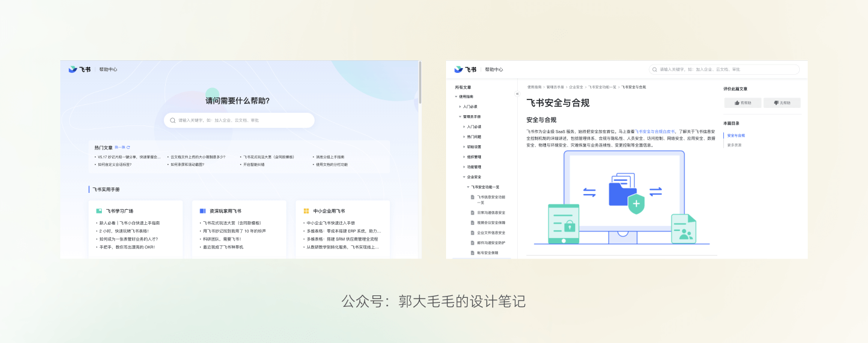Click 帮助中心 in the right article page header
Screen dimensions: 868x343
[494, 69]
